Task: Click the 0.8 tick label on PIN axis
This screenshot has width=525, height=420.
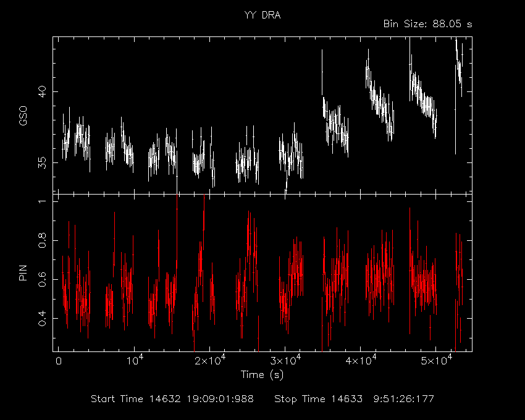Action: click(42, 240)
